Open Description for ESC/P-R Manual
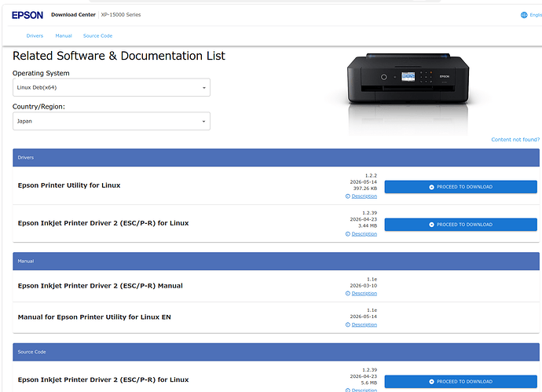The width and height of the screenshot is (542, 392). [x=364, y=293]
